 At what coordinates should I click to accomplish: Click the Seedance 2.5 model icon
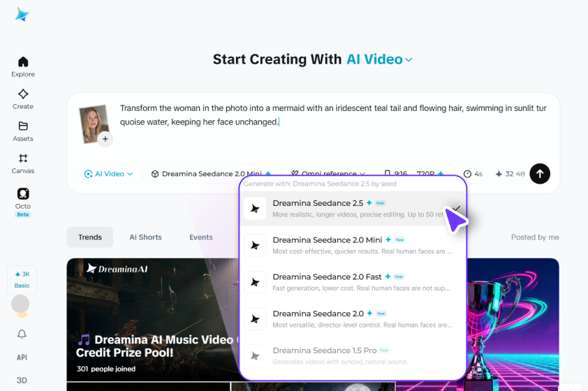(x=255, y=209)
